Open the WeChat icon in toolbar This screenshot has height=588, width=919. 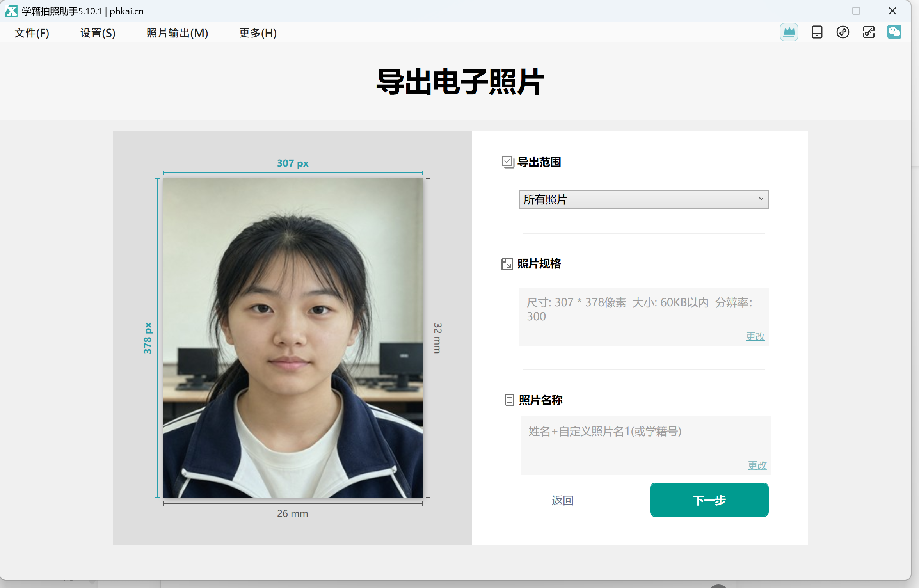click(x=894, y=32)
